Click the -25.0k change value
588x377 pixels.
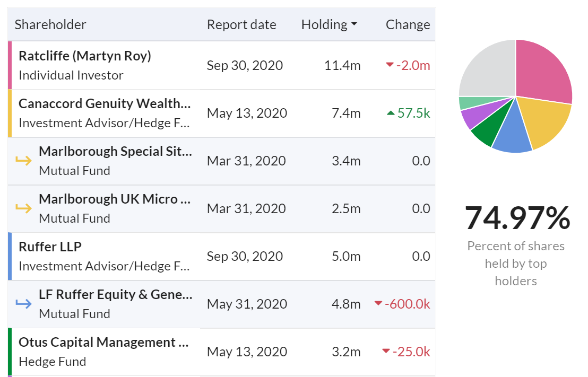point(411,352)
